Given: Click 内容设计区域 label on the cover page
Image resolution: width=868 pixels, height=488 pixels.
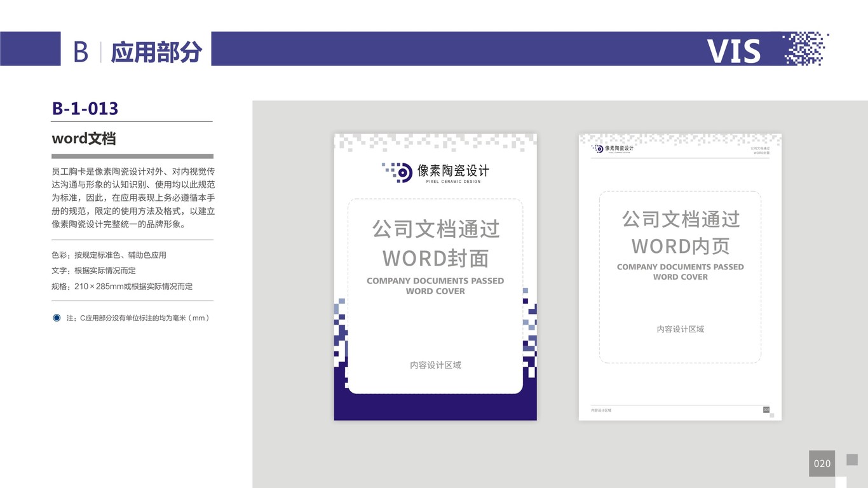Looking at the screenshot, I should [x=435, y=365].
